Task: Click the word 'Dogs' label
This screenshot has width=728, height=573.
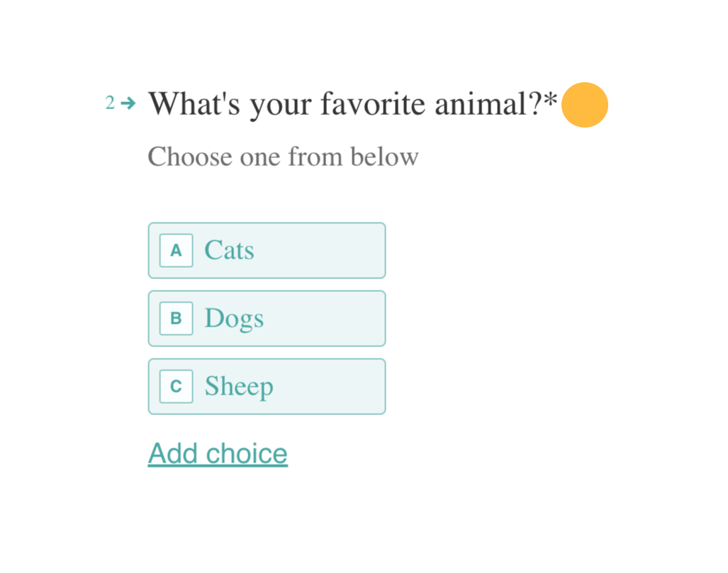Action: pos(235,319)
